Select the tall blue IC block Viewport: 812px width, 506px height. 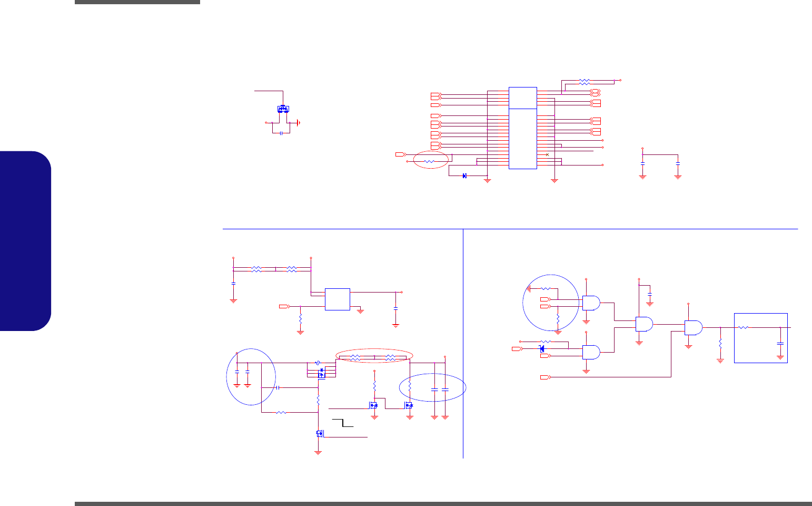(x=523, y=128)
